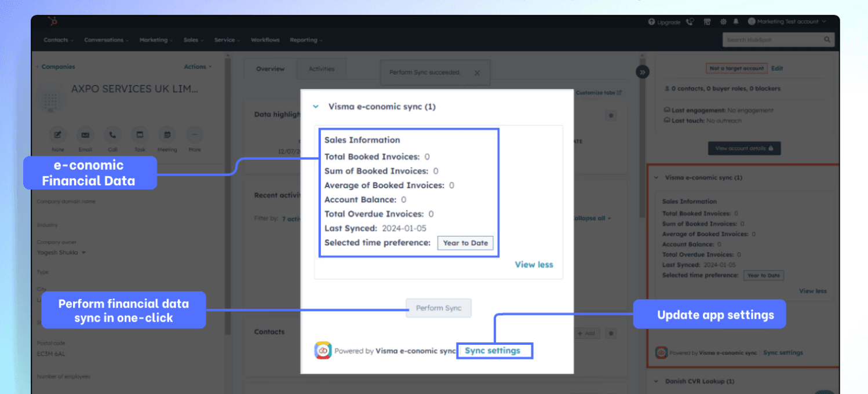Click the Sales Information heading in popup
This screenshot has height=394, width=868.
(x=362, y=140)
